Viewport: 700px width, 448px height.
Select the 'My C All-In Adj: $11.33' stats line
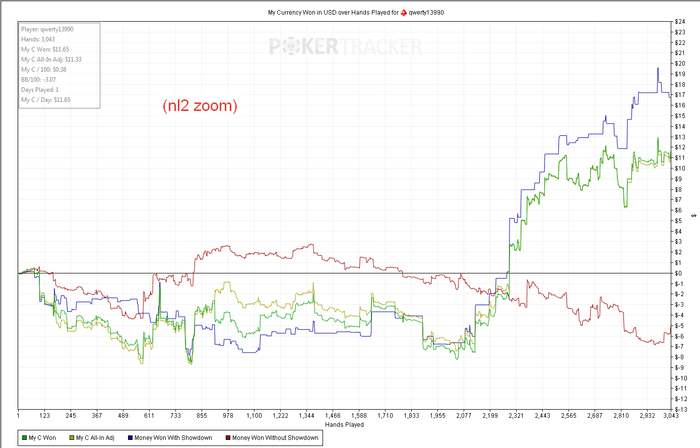[x=51, y=59]
